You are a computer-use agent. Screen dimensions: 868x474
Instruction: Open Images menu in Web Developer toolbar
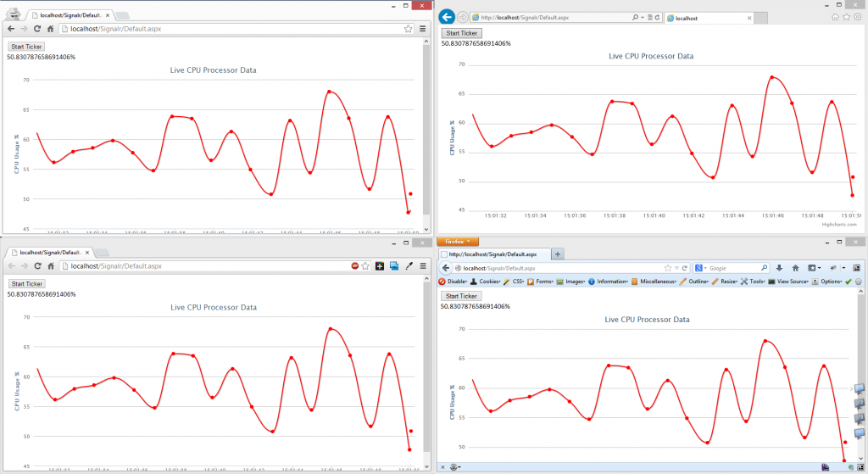pyautogui.click(x=570, y=282)
